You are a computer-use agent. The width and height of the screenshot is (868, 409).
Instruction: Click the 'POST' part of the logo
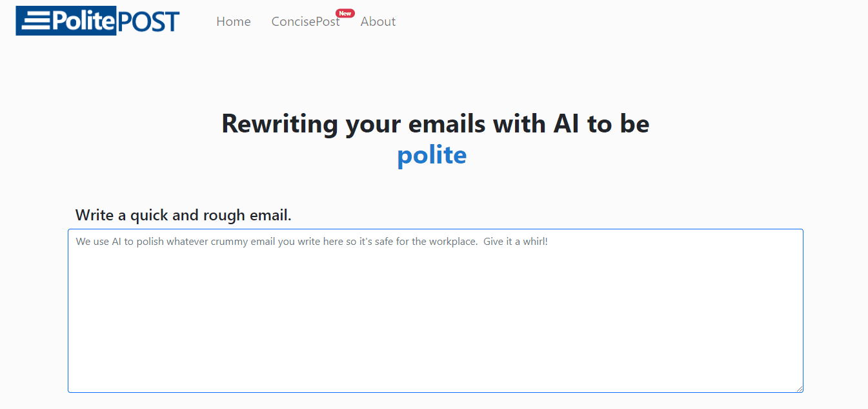[x=150, y=21]
